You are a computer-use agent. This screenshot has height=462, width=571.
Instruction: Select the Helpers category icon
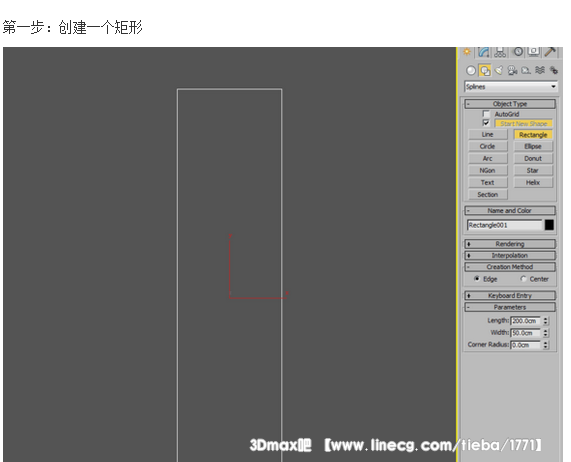[526, 70]
